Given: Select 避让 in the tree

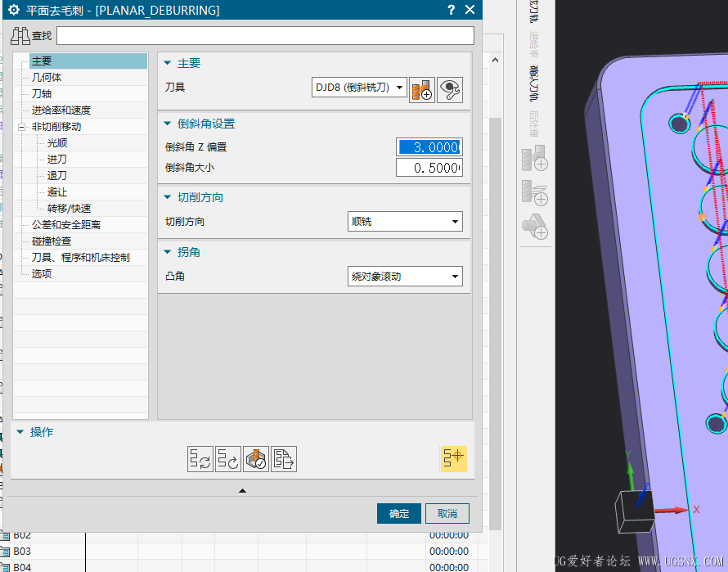Looking at the screenshot, I should tap(57, 192).
